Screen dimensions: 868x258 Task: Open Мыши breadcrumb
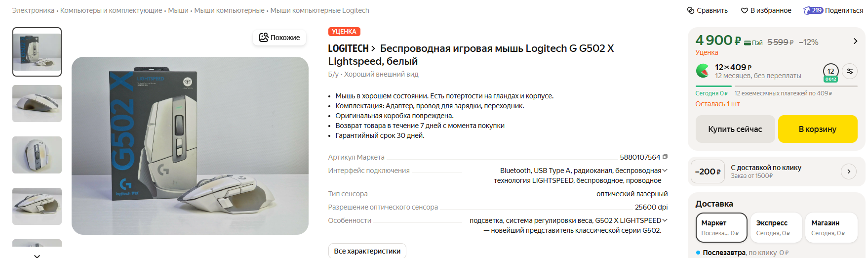[178, 10]
